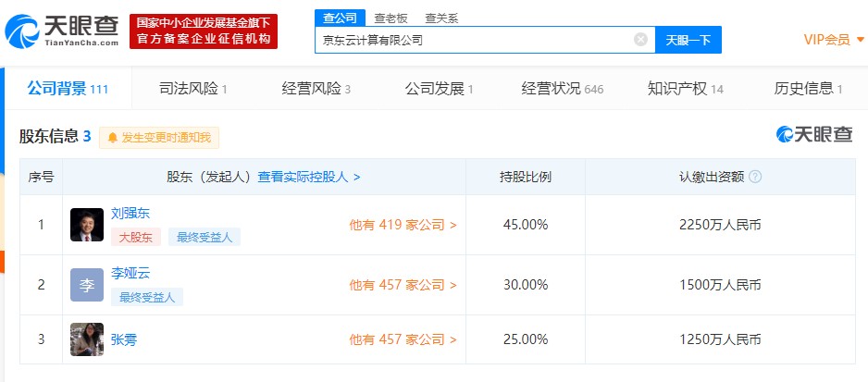Switch to the 查老板 search tab
This screenshot has height=382, width=868.
pyautogui.click(x=391, y=18)
